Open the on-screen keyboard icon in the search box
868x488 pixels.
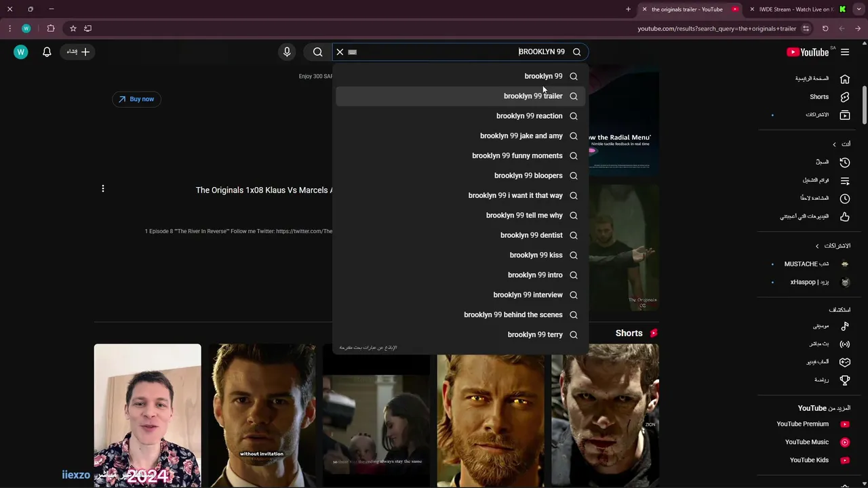pos(353,52)
